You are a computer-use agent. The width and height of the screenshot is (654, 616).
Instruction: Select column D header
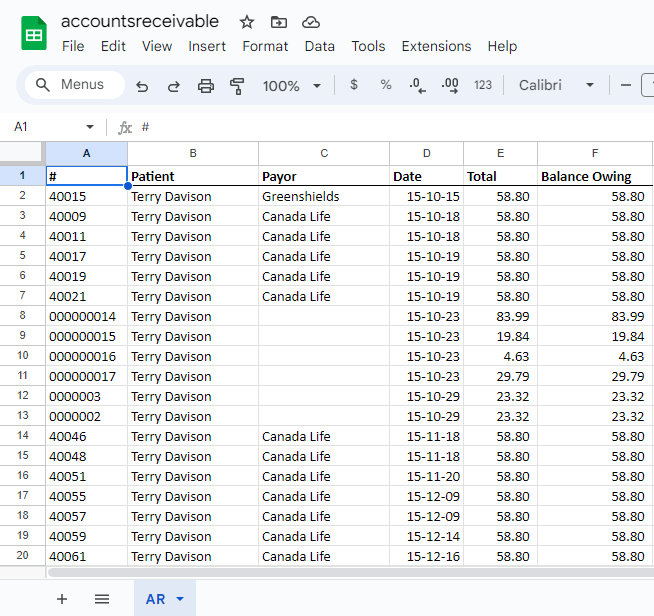point(426,153)
